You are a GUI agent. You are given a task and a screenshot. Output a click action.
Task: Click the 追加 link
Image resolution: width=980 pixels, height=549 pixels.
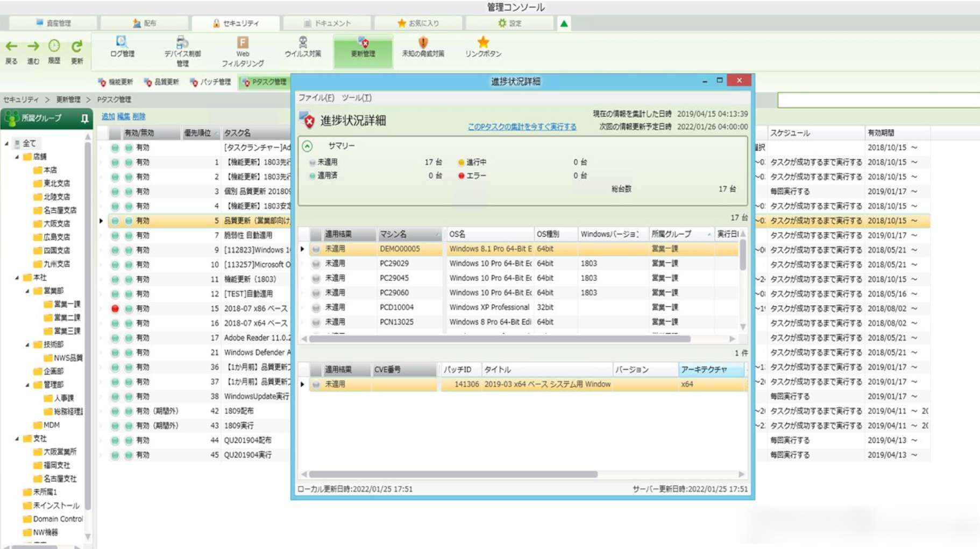[x=108, y=116]
